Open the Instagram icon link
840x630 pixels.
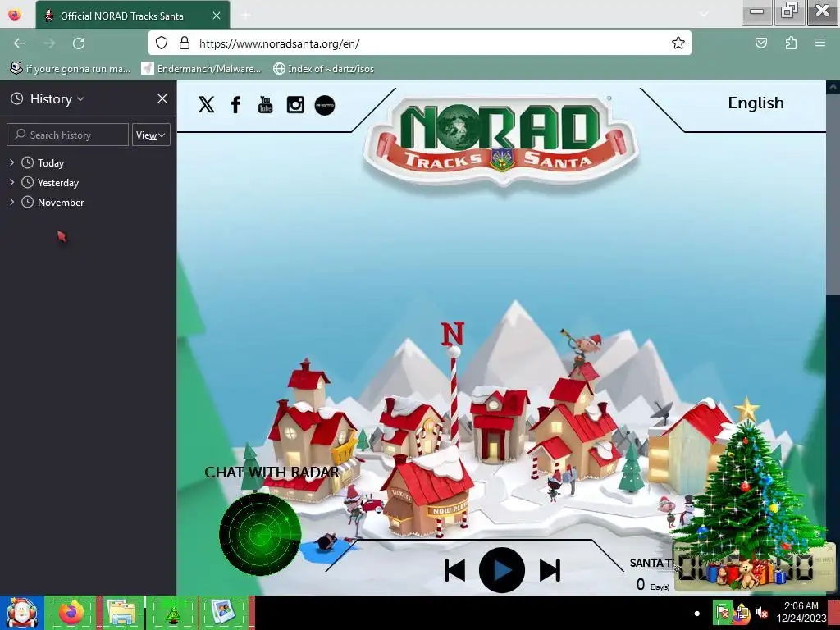pyautogui.click(x=295, y=104)
